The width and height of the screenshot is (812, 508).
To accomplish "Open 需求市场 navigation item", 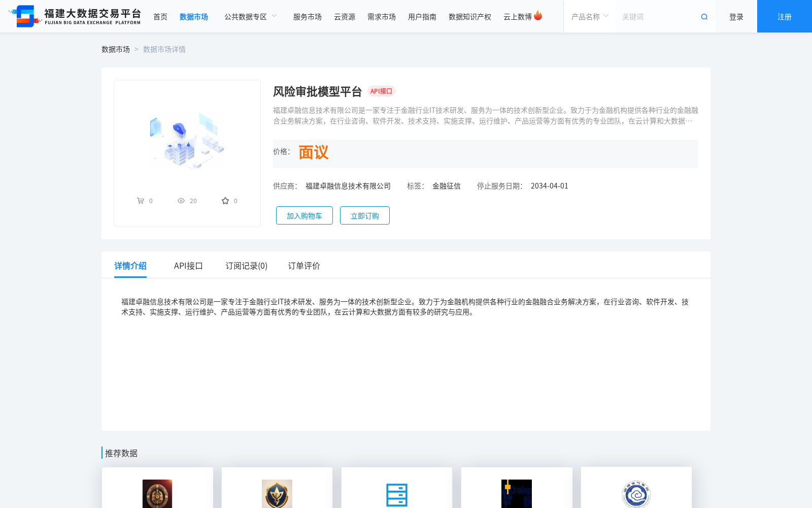I will (x=382, y=17).
